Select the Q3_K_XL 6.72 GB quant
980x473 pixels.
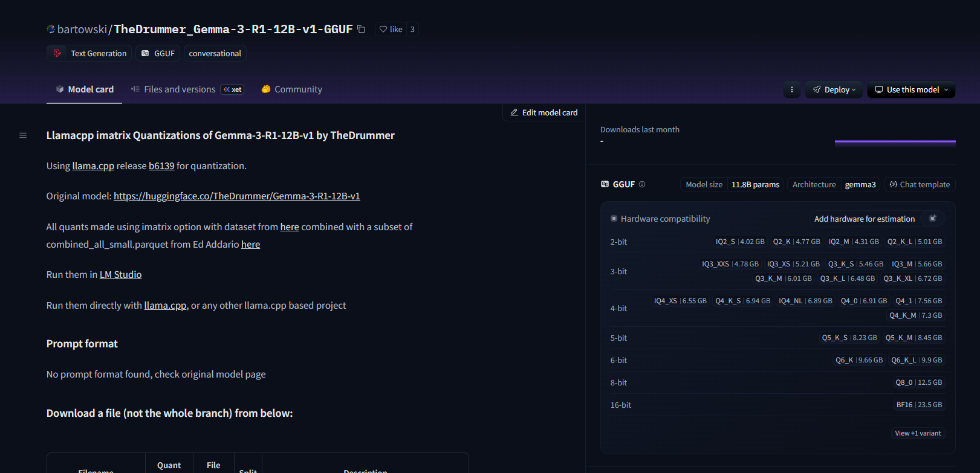coord(913,278)
